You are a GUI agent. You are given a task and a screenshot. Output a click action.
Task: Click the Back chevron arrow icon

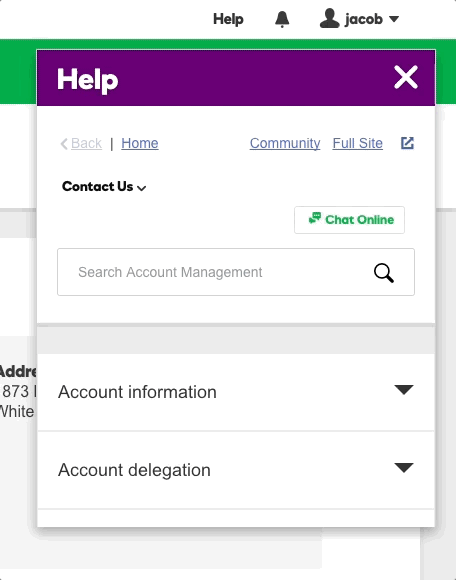click(64, 144)
